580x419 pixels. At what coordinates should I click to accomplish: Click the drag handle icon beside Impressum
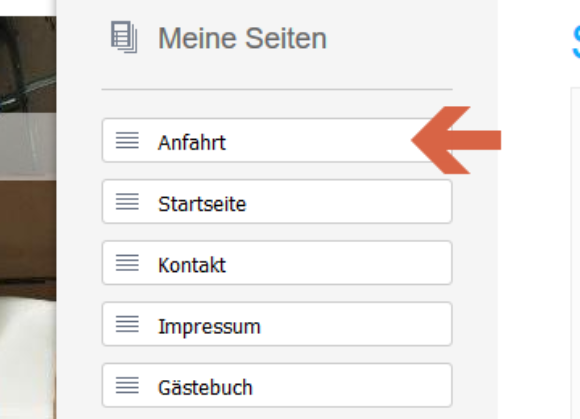(127, 324)
